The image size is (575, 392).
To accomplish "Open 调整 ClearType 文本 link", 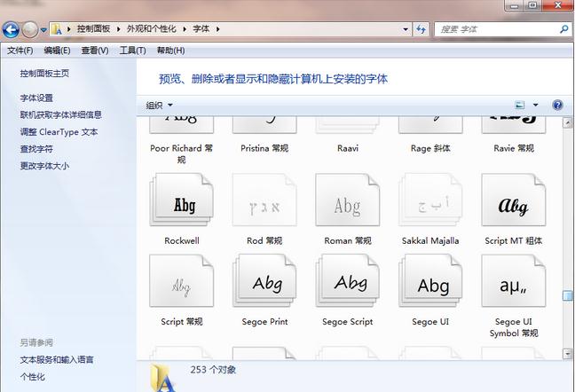I will coord(59,132).
